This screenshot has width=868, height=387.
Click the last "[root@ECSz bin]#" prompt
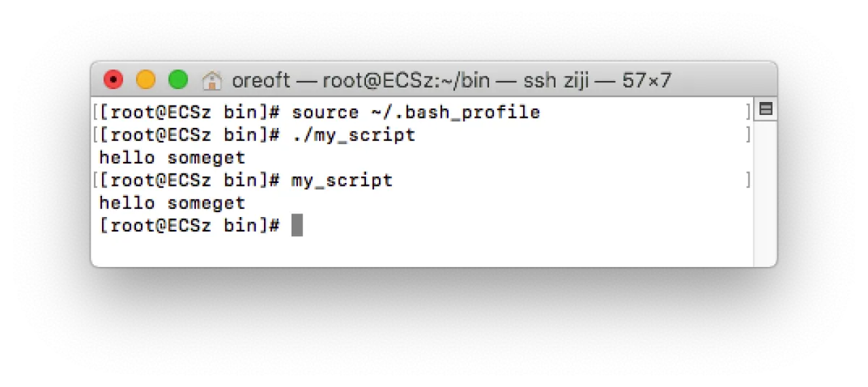190,225
